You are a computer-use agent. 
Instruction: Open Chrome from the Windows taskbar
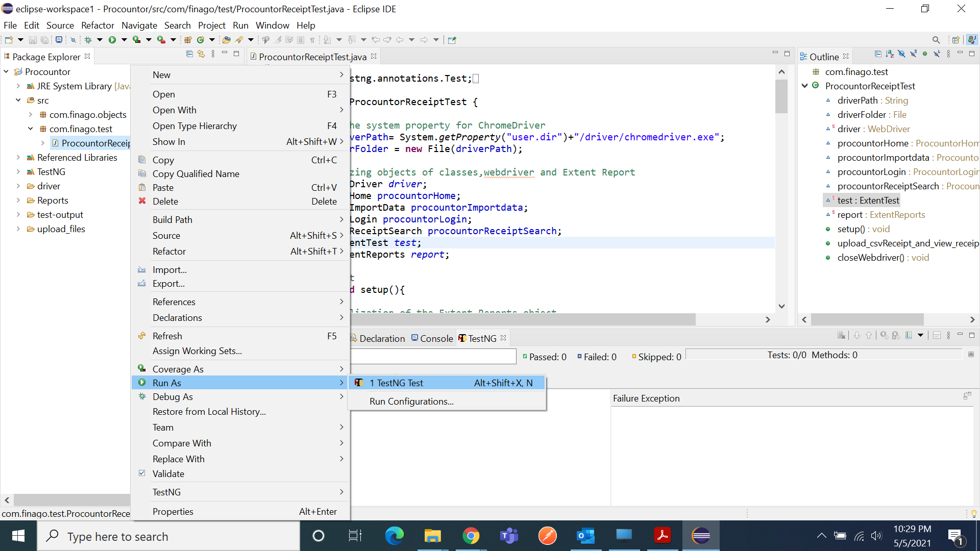click(471, 536)
